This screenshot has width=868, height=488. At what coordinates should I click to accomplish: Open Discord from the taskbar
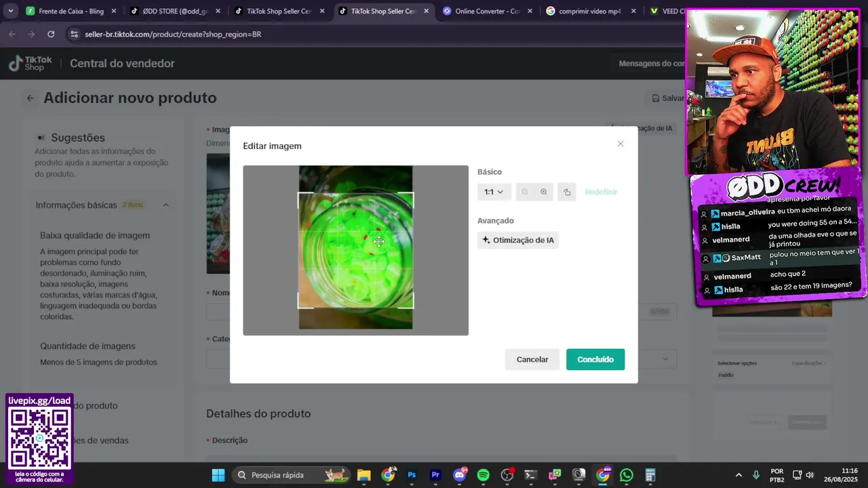460,475
